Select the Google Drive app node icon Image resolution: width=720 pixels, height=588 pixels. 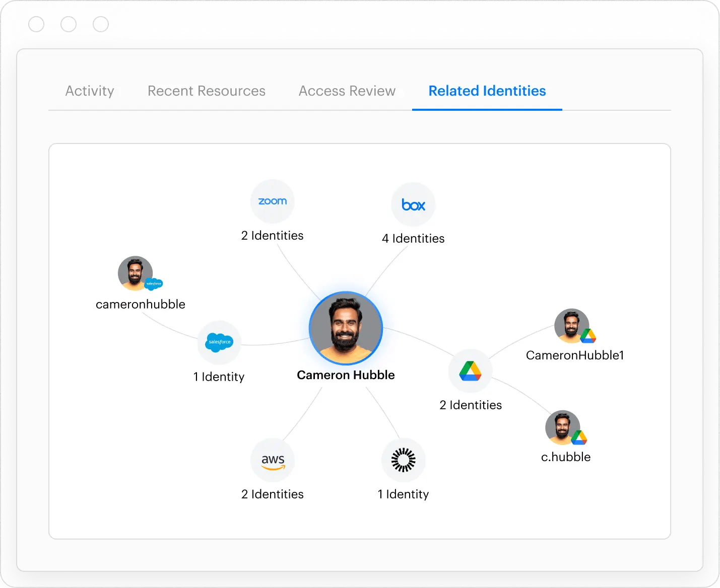tap(470, 371)
